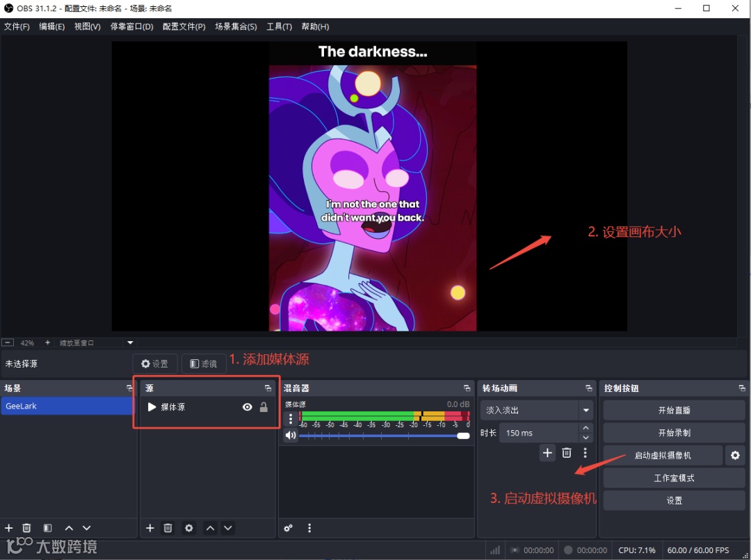Open advanced audio properties gears icon
Screen dimensions: 751x560
288,529
